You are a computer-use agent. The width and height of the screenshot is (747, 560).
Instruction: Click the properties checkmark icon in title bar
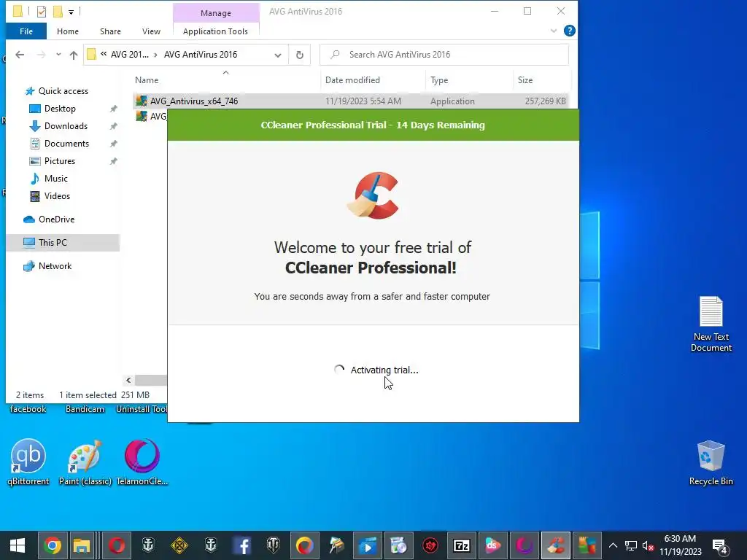(x=42, y=12)
